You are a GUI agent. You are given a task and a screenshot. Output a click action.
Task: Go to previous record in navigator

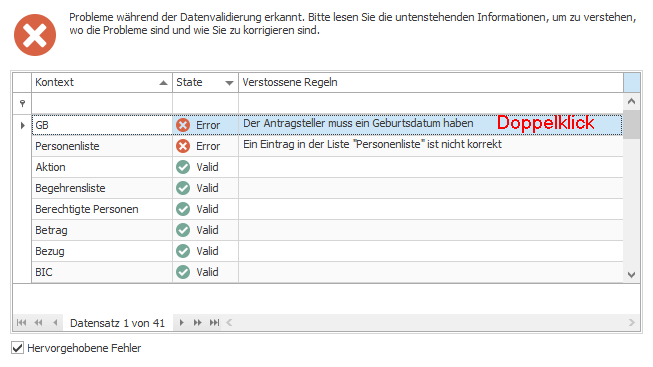click(x=55, y=322)
